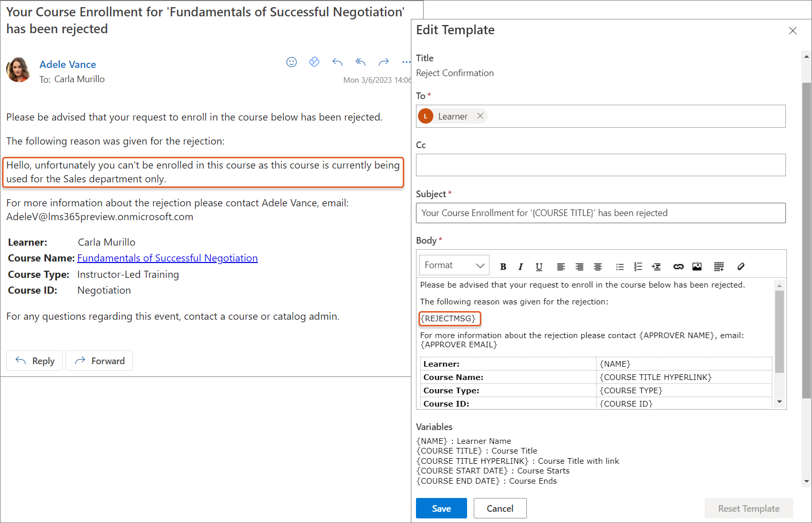Viewport: 812px width, 523px height.
Task: Click the emoji reaction smiley icon
Action: [291, 62]
